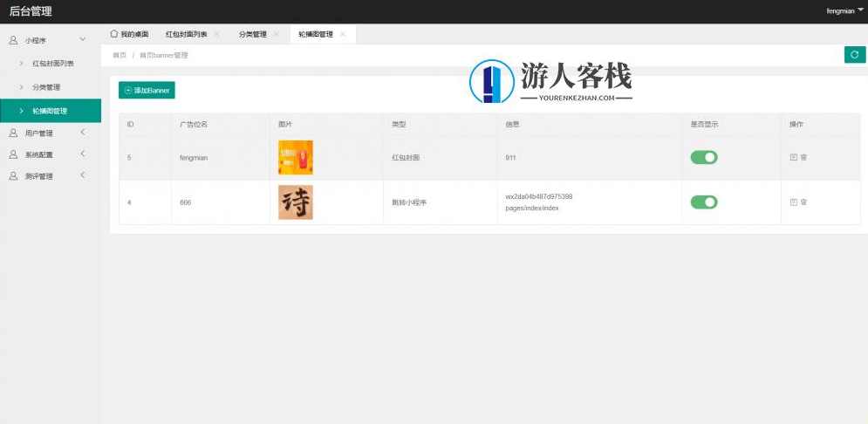The height and width of the screenshot is (424, 868).
Task: Select 轮播图管理 in the sidebar
Action: (x=51, y=111)
